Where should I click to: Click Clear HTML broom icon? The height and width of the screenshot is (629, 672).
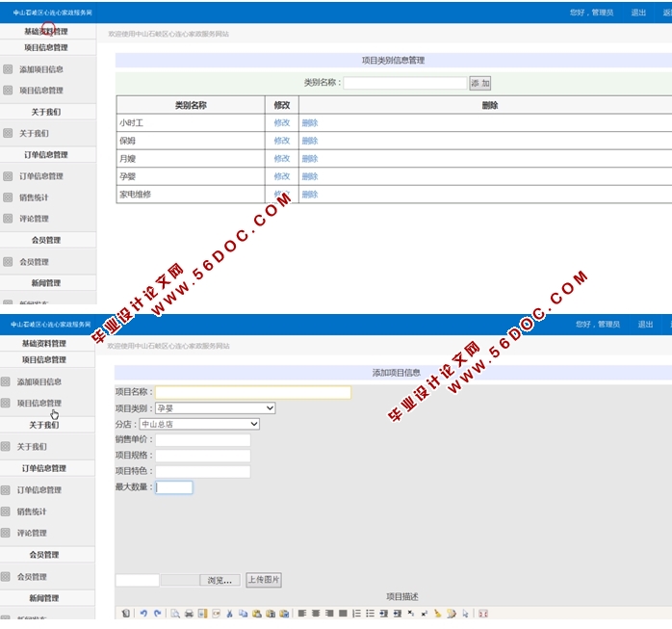tap(438, 614)
